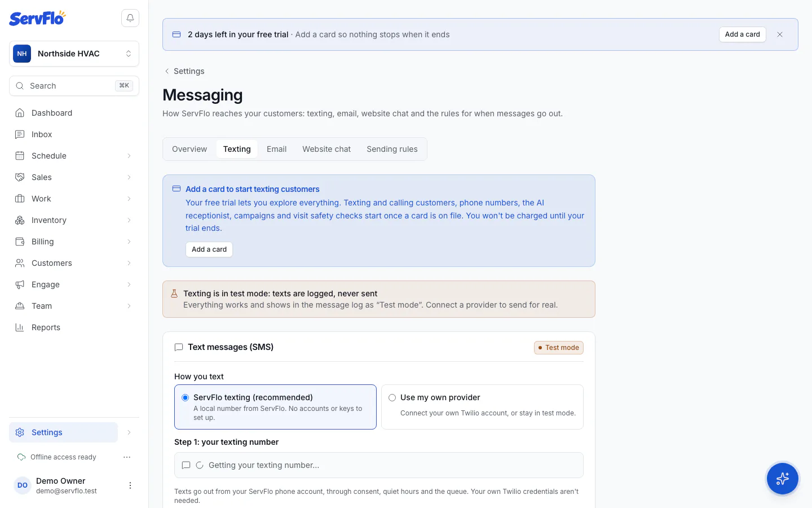Switch to the Email tab

click(276, 149)
